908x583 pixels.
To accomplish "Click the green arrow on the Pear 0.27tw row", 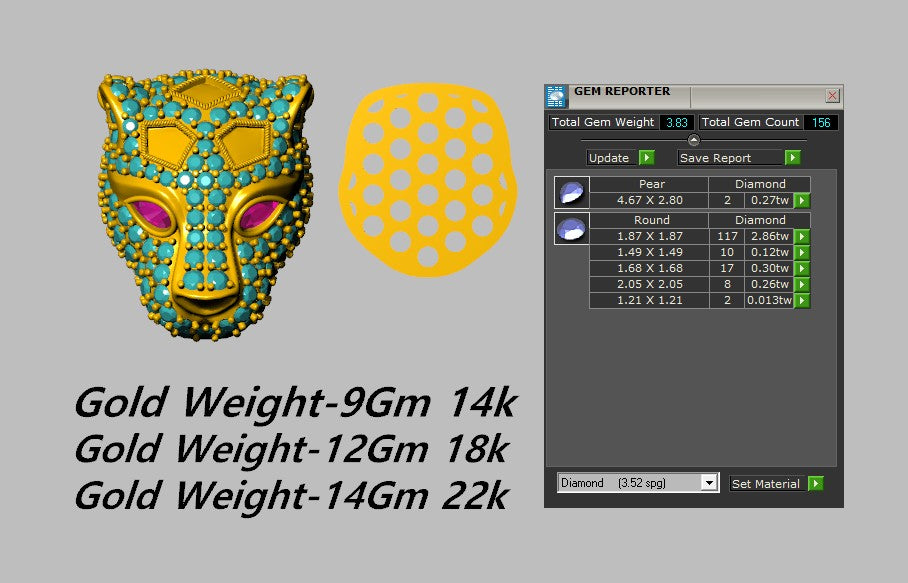I will (x=802, y=200).
